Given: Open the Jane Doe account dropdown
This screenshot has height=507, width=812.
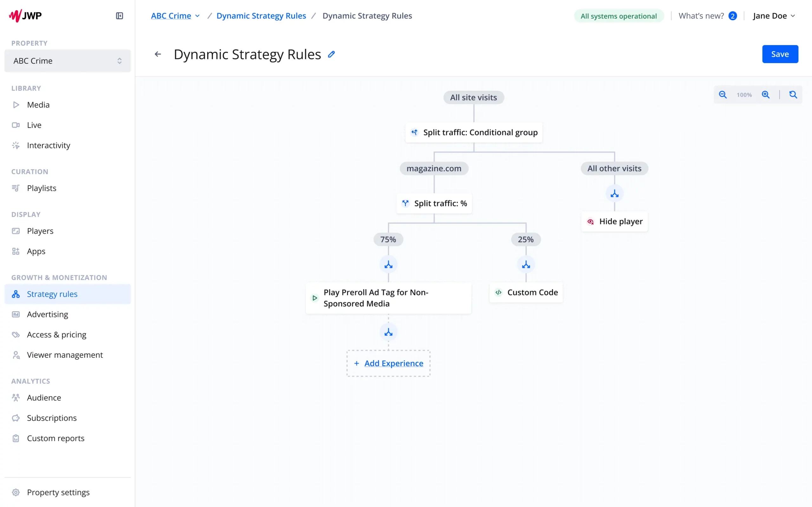Looking at the screenshot, I should pyautogui.click(x=774, y=16).
